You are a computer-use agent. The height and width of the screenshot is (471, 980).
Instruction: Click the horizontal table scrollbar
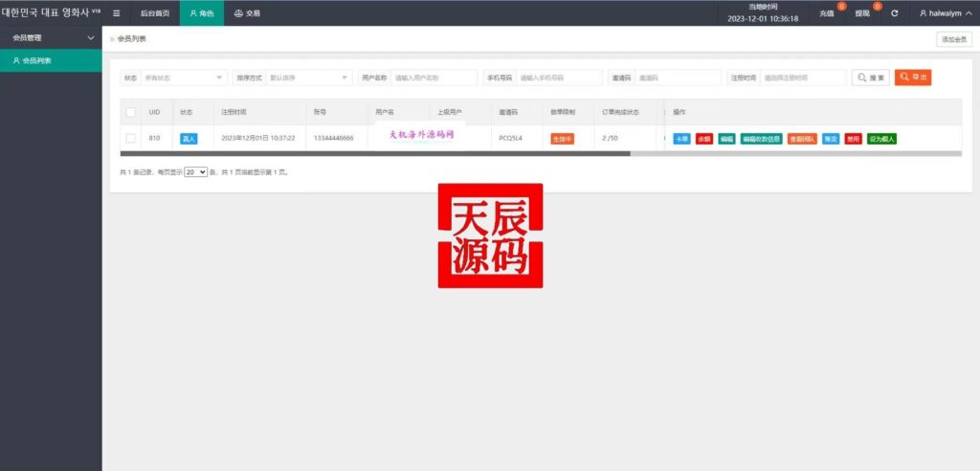click(375, 153)
